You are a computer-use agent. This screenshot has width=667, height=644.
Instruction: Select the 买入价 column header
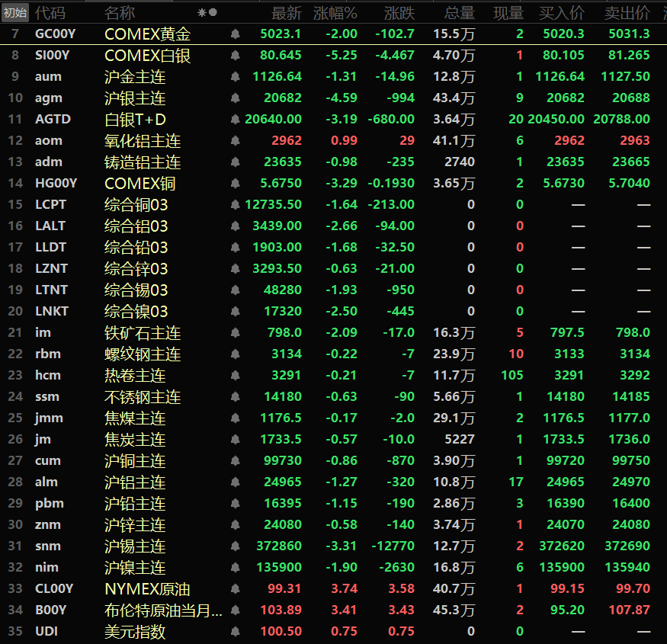tap(562, 13)
